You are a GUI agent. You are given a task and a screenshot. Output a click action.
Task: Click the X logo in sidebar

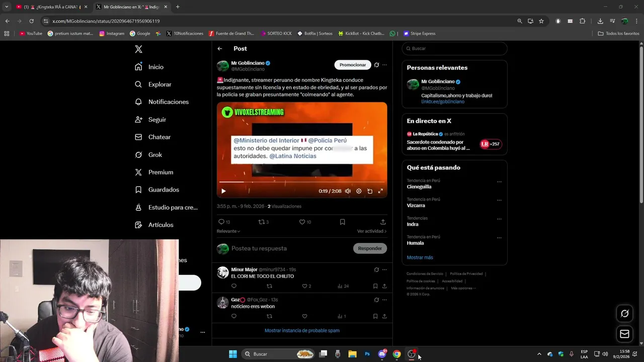(139, 49)
